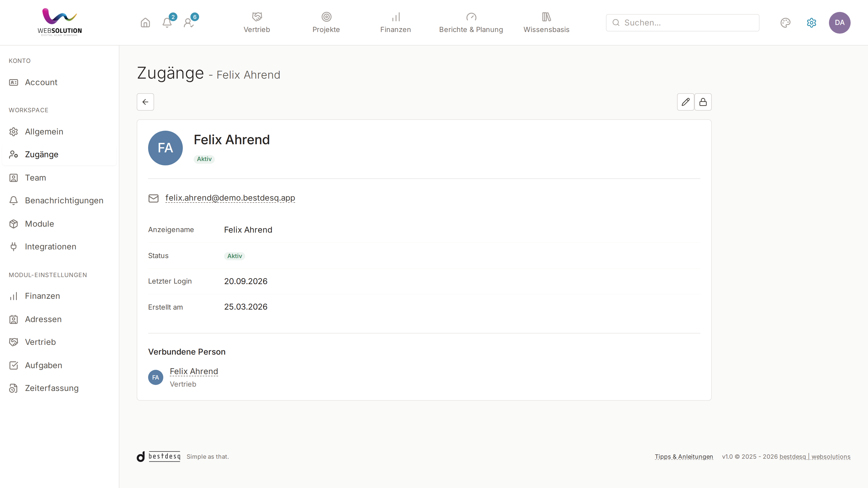Open Vertrieb module settings in sidebar
Viewport: 868px width, 488px height.
(x=60, y=342)
